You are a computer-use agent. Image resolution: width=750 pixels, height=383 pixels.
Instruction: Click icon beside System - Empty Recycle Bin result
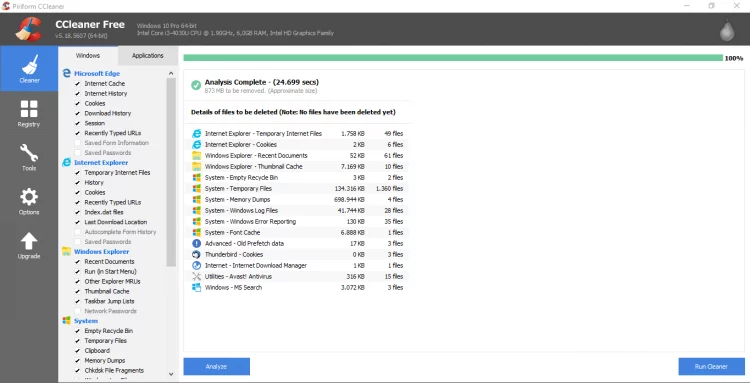196,177
